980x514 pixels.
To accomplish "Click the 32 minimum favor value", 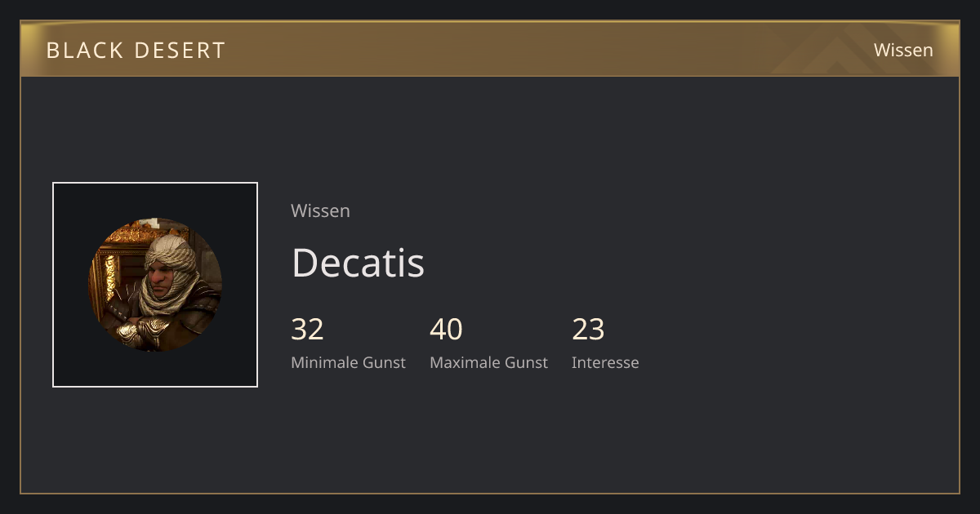I will (x=307, y=330).
